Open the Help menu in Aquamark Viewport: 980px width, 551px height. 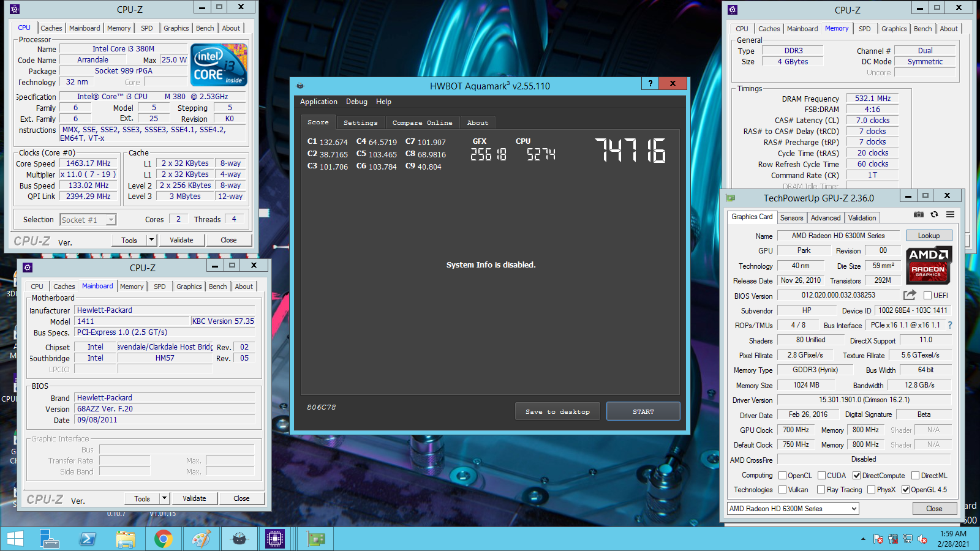coord(383,102)
